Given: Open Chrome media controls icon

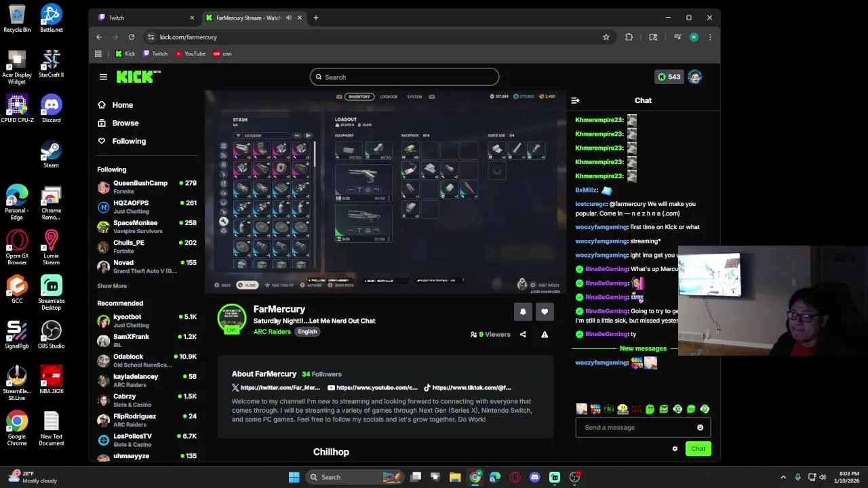Looking at the screenshot, I should (x=677, y=37).
